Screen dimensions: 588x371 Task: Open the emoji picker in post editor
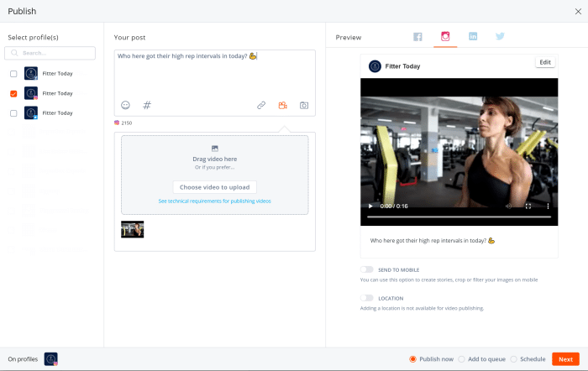(126, 105)
